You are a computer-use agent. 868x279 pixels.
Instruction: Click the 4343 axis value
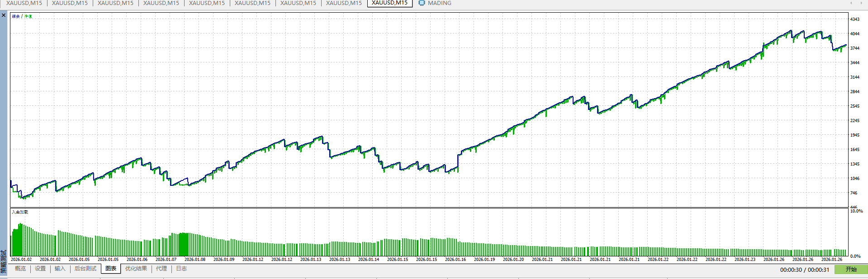click(854, 19)
